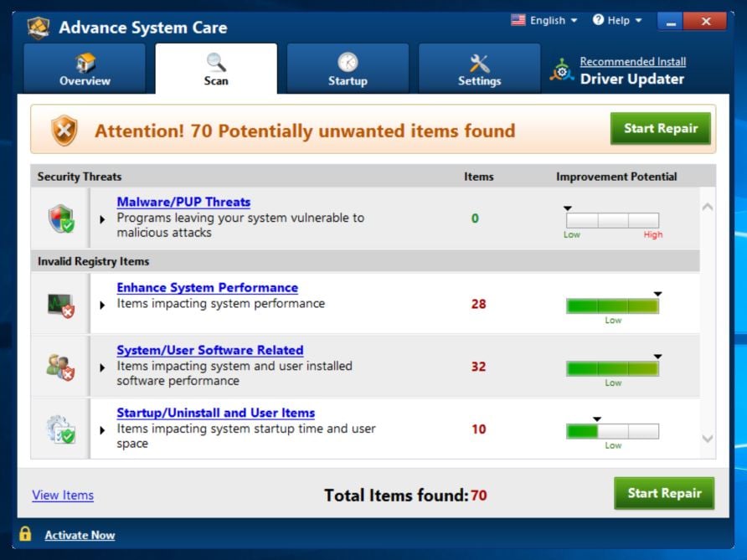Click the Startup/Uninstall improvement potential bar
The width and height of the screenshot is (747, 560).
(612, 432)
